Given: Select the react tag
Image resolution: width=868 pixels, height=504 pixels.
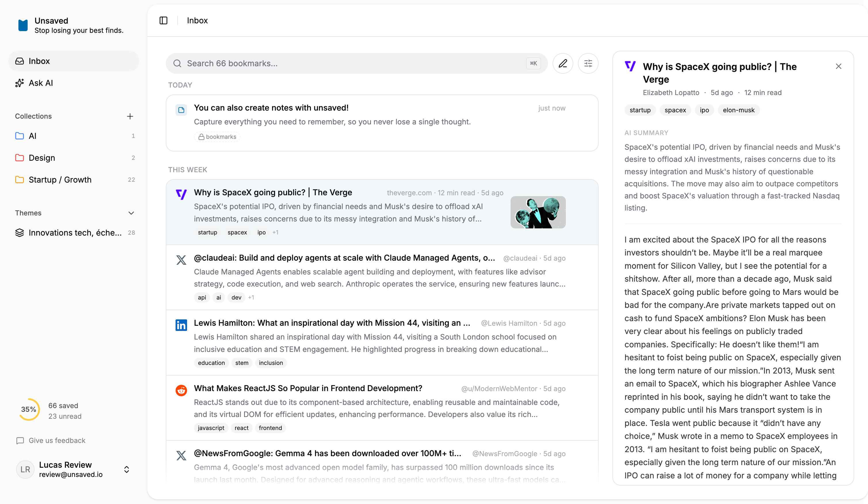Looking at the screenshot, I should [241, 428].
